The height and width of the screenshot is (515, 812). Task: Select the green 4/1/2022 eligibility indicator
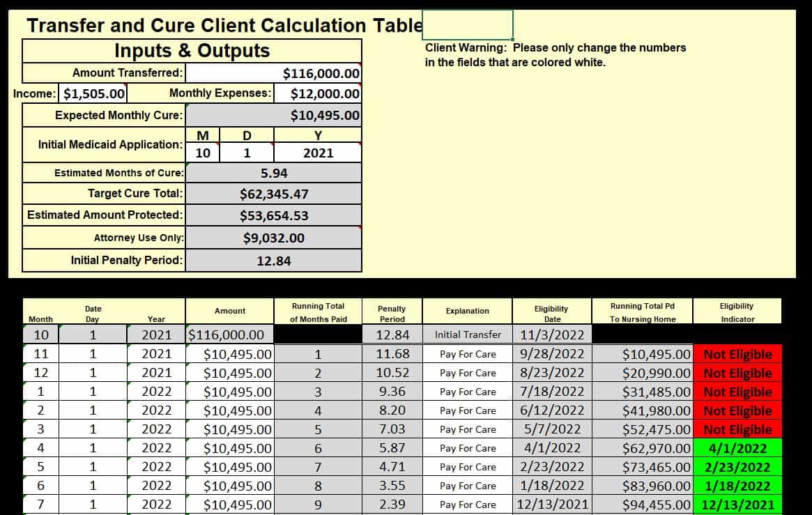click(x=737, y=448)
